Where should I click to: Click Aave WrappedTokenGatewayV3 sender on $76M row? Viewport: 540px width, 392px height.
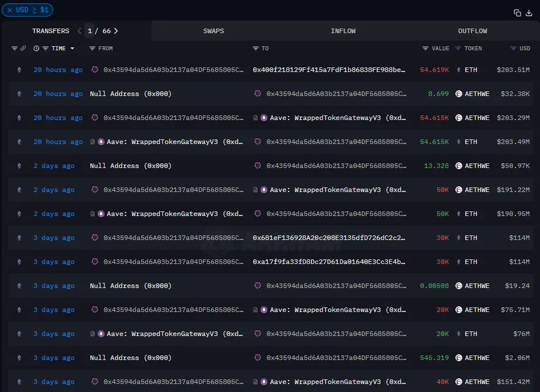coord(175,334)
